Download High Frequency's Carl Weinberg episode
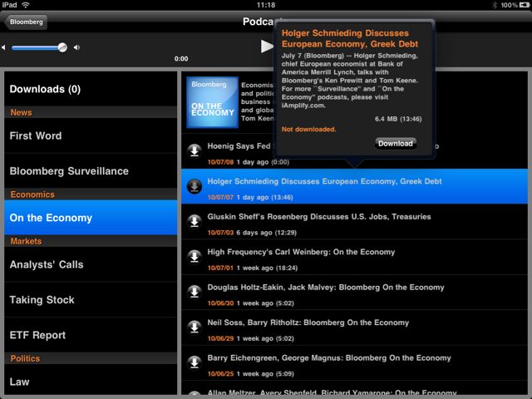The width and height of the screenshot is (532, 399). (x=195, y=257)
